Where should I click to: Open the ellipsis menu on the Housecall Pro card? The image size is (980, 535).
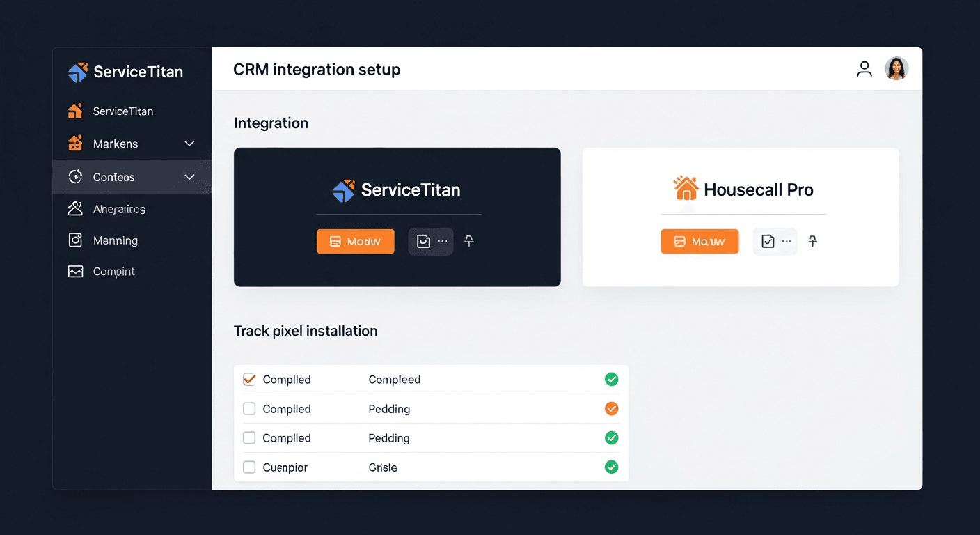[785, 241]
